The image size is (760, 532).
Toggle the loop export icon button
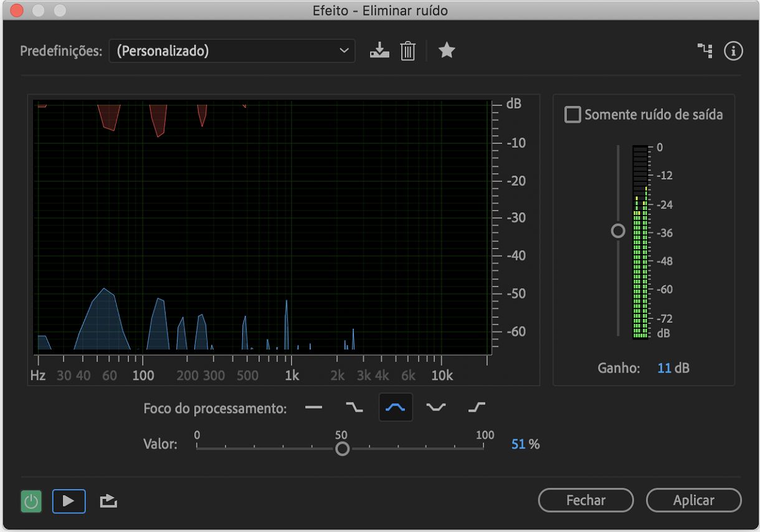pyautogui.click(x=108, y=501)
